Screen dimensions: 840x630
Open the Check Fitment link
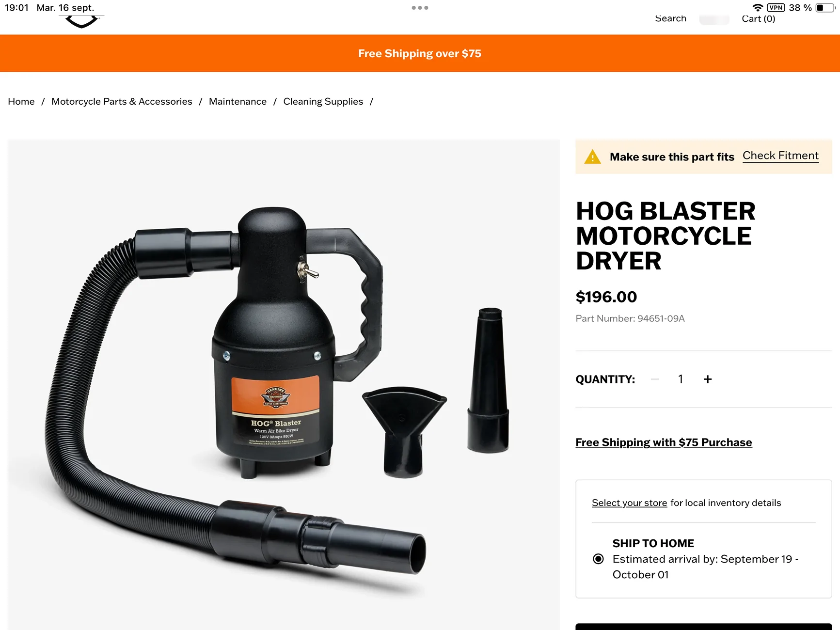(x=780, y=156)
